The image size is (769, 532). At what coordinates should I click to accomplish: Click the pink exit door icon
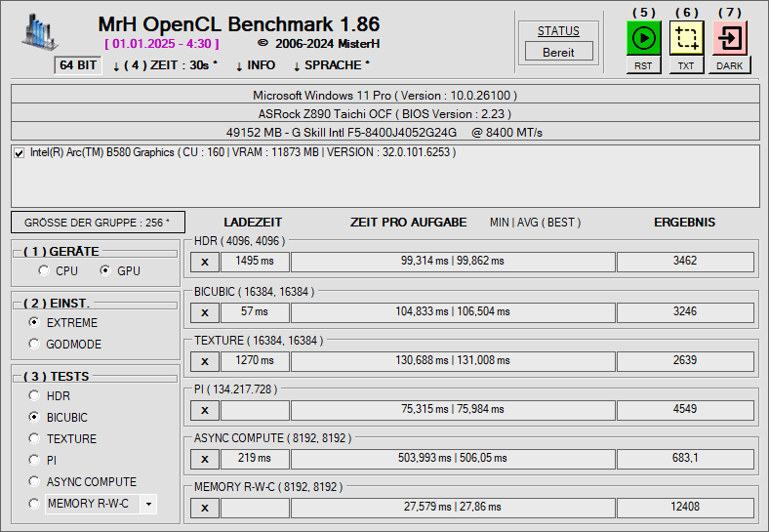click(x=729, y=38)
